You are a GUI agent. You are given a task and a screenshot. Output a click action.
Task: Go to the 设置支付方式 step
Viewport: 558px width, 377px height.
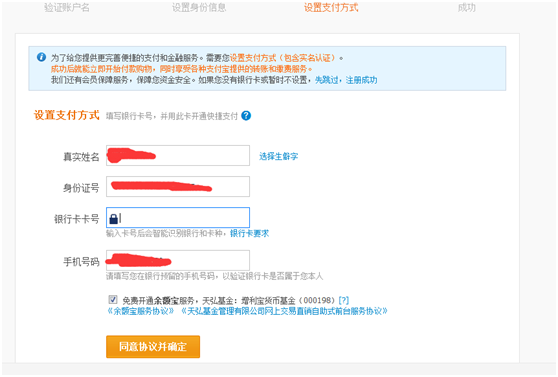tap(331, 7)
